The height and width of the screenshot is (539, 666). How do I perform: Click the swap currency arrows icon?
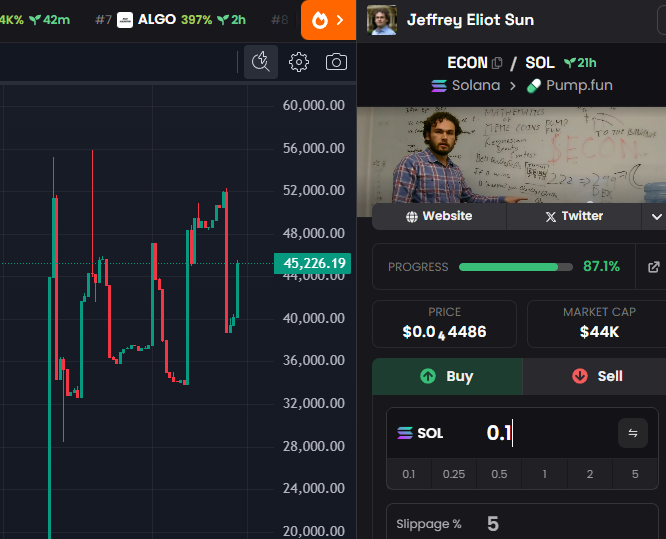click(632, 433)
